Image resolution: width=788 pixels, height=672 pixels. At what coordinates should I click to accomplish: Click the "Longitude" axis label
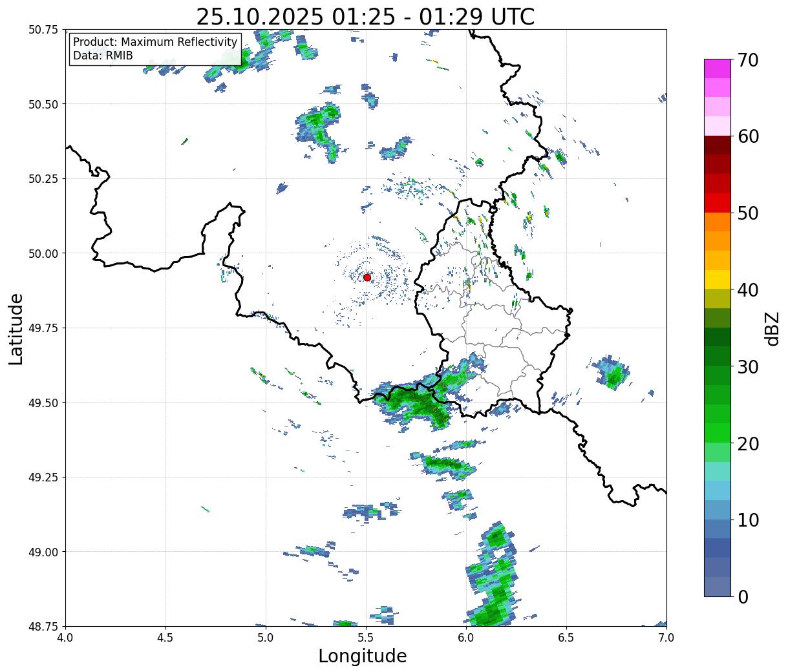point(363,656)
